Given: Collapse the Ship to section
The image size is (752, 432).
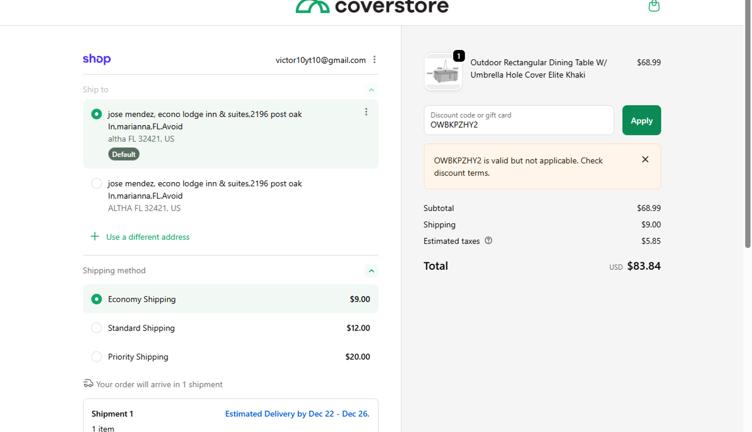Looking at the screenshot, I should click(x=371, y=90).
